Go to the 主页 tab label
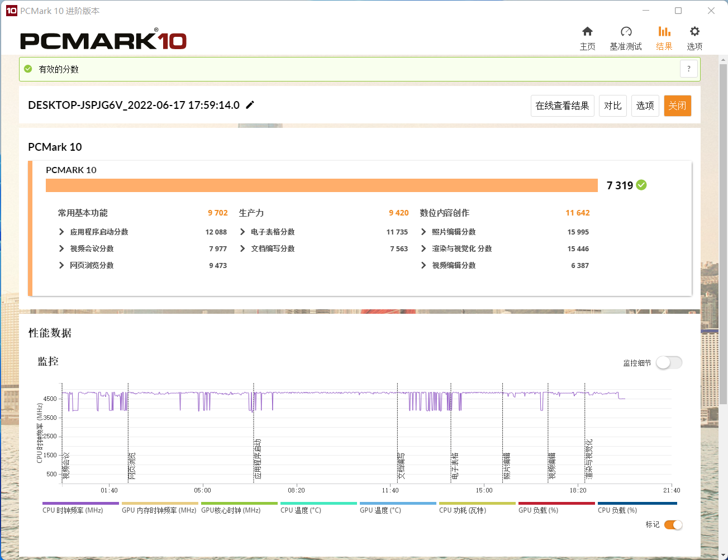 (x=587, y=46)
